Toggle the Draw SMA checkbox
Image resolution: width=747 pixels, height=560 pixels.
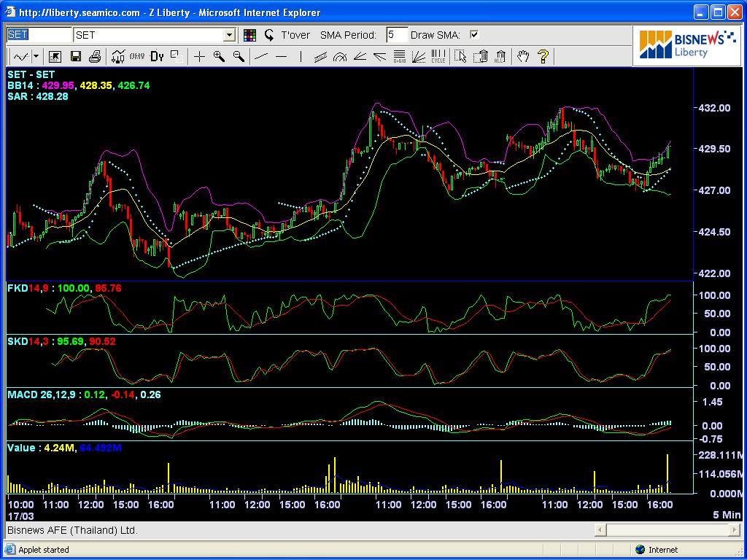(x=474, y=34)
